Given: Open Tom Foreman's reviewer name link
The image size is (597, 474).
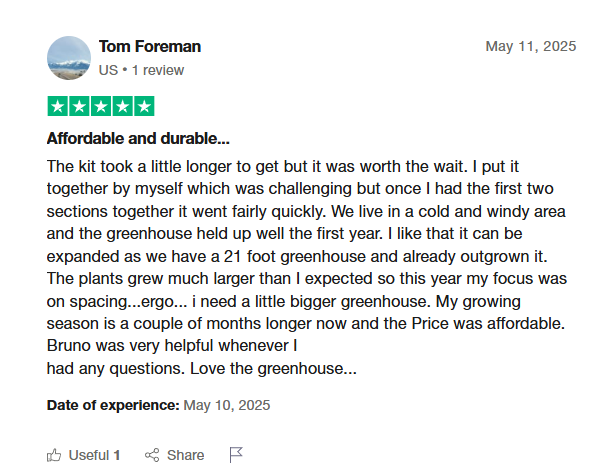Looking at the screenshot, I should tap(150, 46).
